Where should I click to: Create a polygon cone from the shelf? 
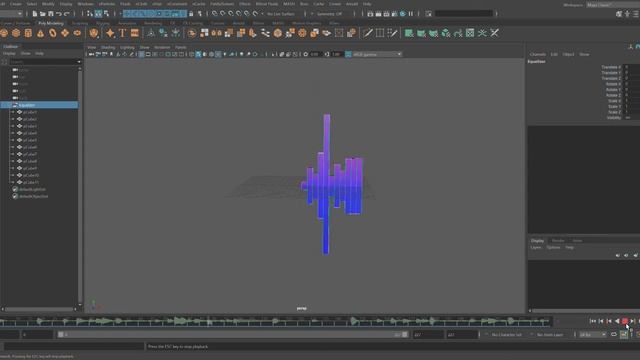pyautogui.click(x=40, y=33)
